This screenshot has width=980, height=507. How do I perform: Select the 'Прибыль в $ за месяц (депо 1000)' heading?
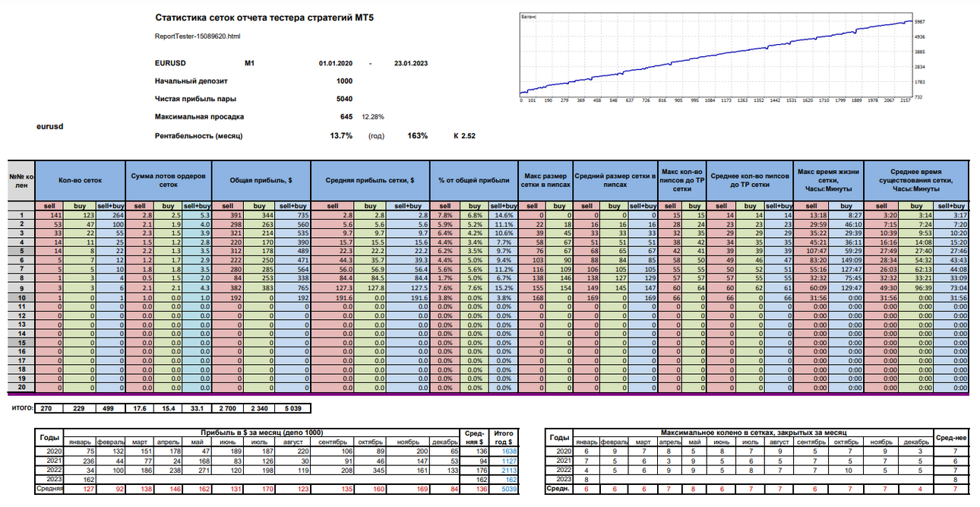(261, 432)
